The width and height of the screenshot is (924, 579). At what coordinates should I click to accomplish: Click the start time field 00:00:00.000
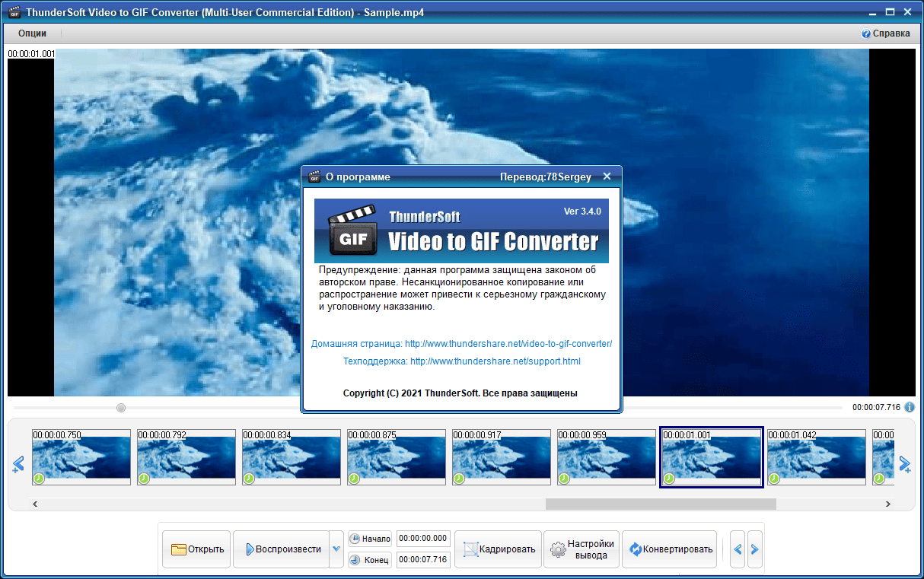point(423,539)
